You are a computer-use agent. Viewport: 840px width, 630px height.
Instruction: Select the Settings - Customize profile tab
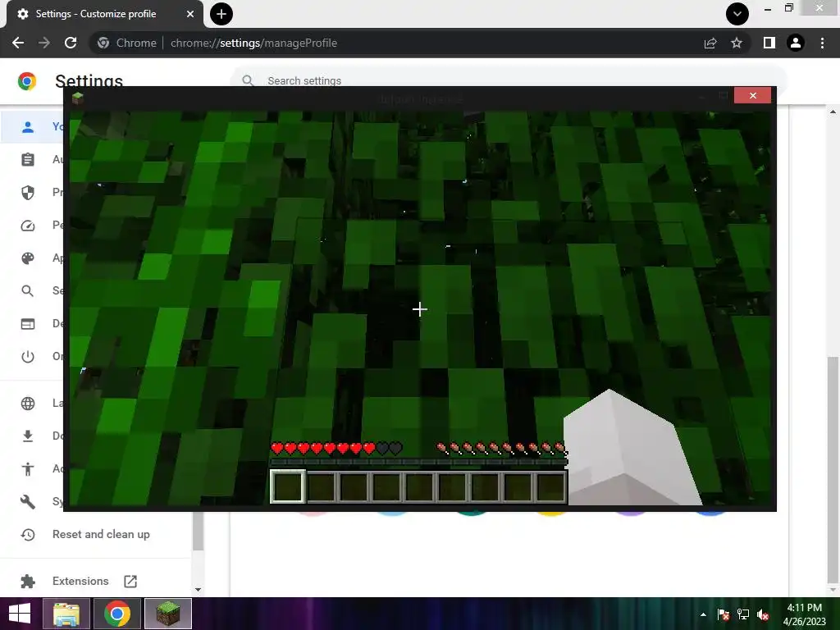click(x=104, y=14)
